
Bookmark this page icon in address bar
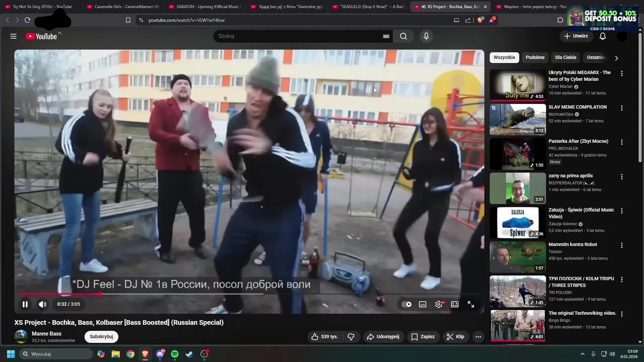click(x=128, y=20)
